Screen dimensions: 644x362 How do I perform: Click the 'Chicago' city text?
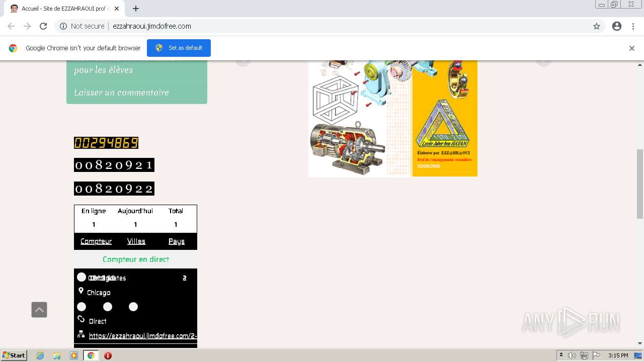(x=99, y=293)
